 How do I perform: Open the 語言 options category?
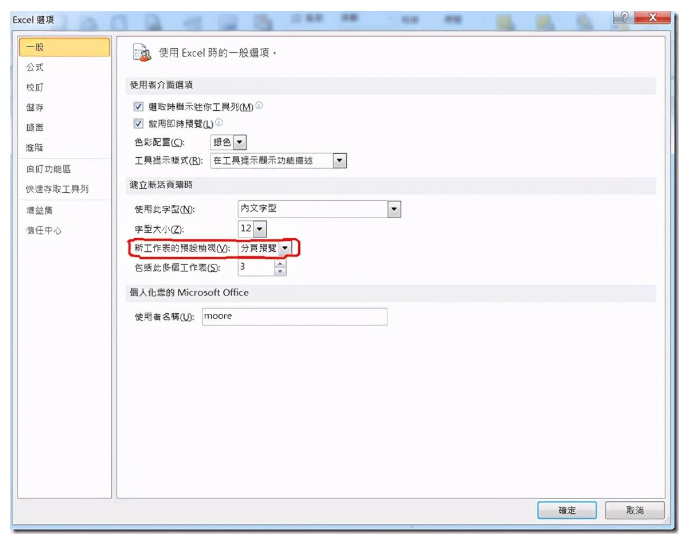click(x=35, y=128)
